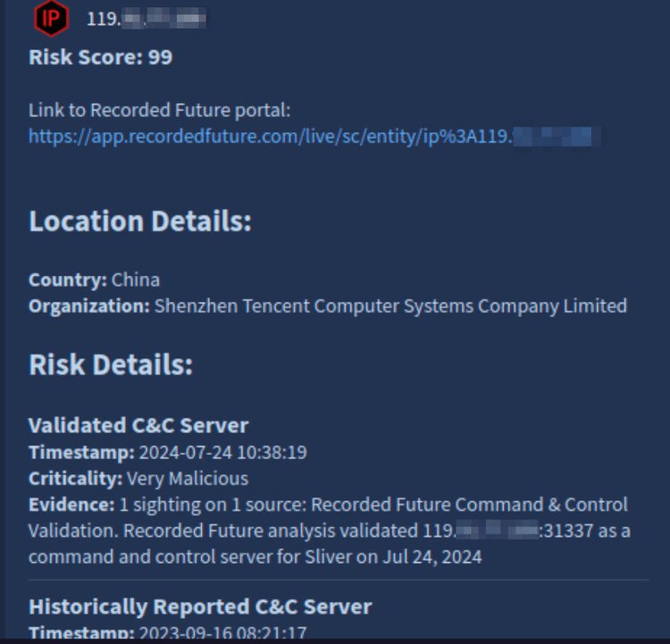The height and width of the screenshot is (644, 670).
Task: Select Shenzhen Tencent Computer Systems organization name
Action: tap(390, 306)
